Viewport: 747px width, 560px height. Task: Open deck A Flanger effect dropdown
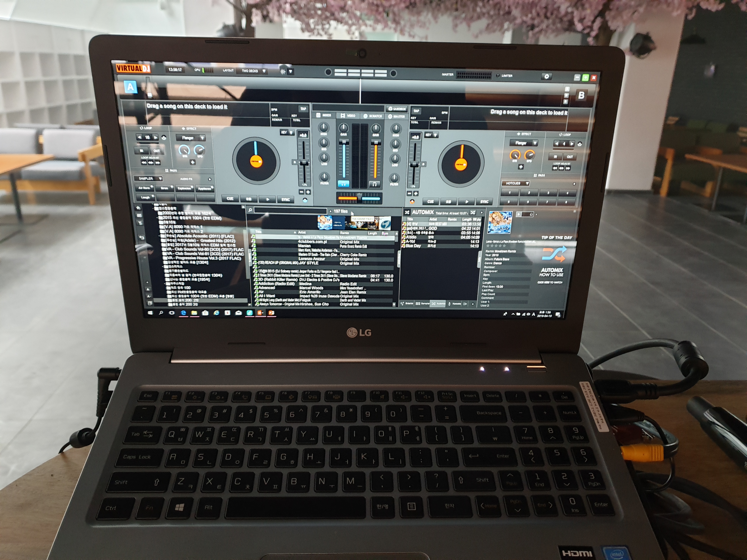[191, 138]
